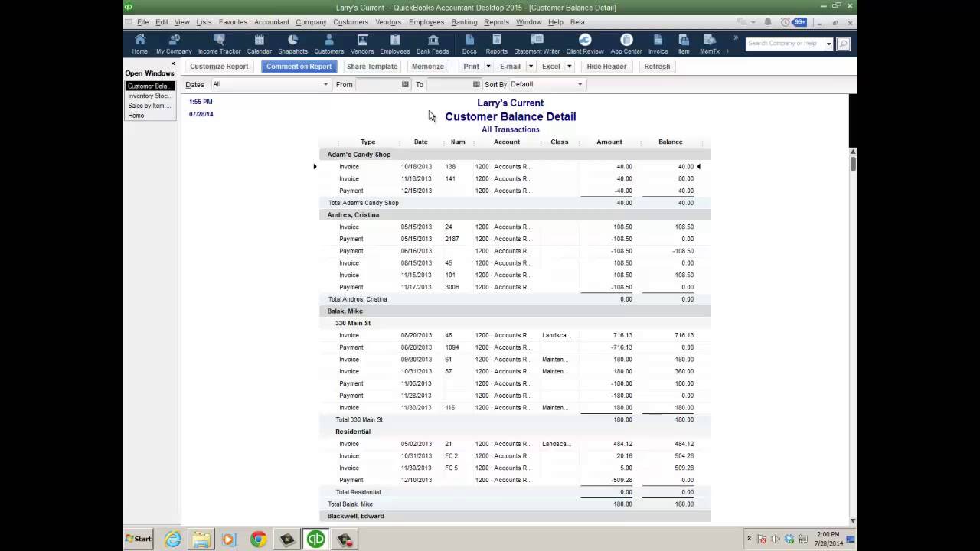Click Comment on Report button
This screenshot has width=980, height=551.
click(299, 67)
